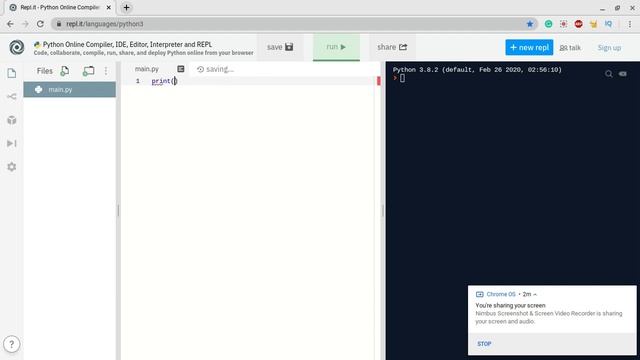Click the save button
This screenshot has height=360, width=640.
coord(280,47)
